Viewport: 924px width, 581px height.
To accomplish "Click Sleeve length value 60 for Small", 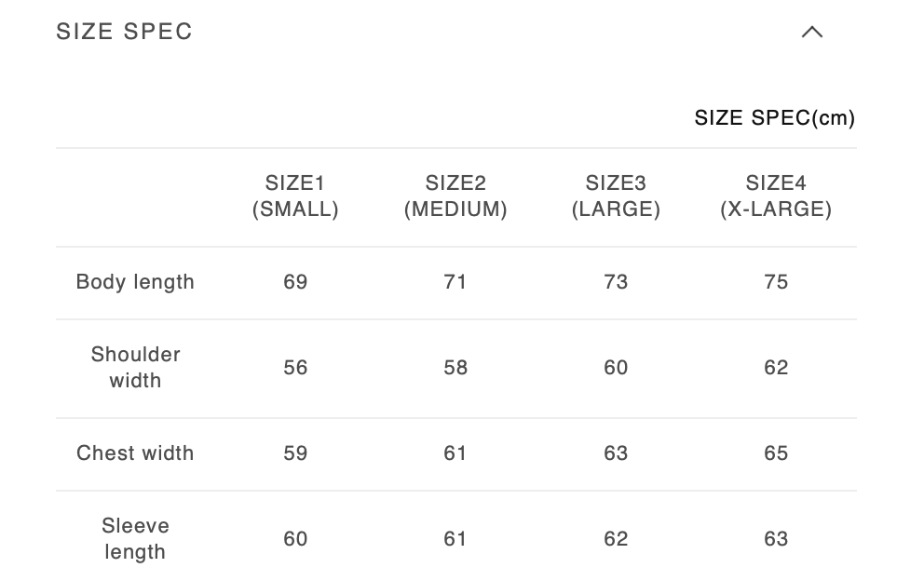I will [x=295, y=539].
